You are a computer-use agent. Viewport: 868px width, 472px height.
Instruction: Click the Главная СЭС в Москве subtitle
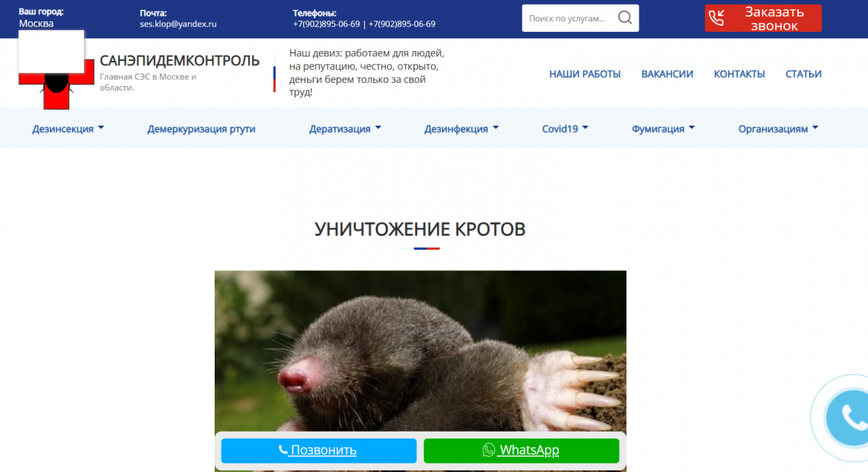click(x=148, y=82)
